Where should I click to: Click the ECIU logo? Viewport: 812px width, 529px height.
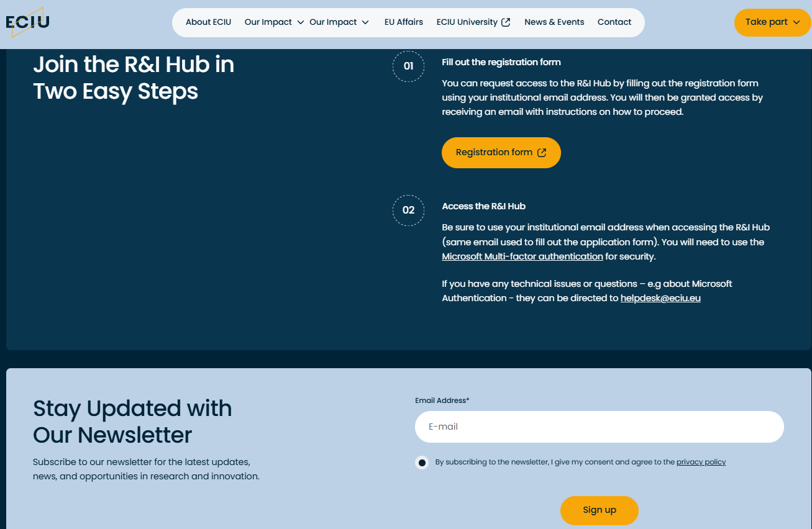point(27,22)
